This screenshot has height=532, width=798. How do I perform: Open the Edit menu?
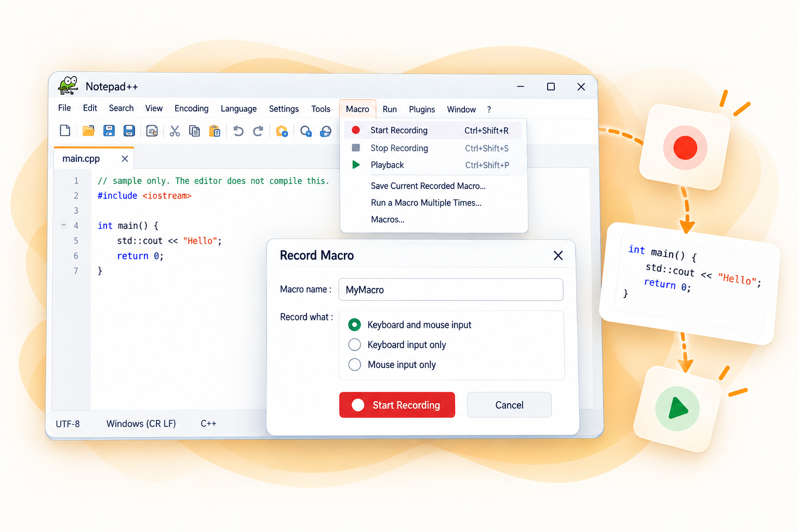90,108
